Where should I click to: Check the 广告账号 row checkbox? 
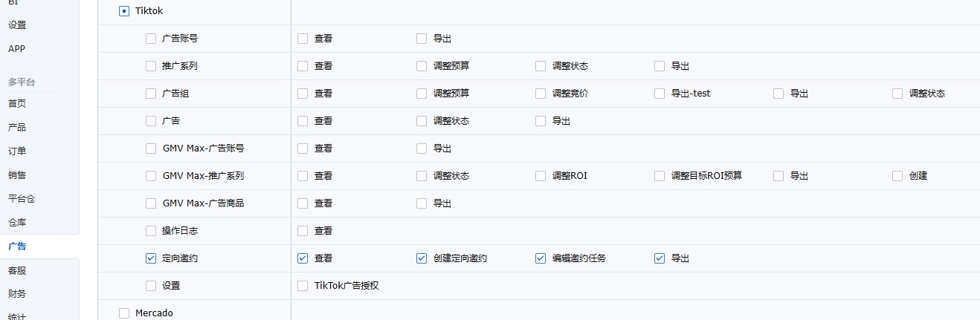pos(151,39)
